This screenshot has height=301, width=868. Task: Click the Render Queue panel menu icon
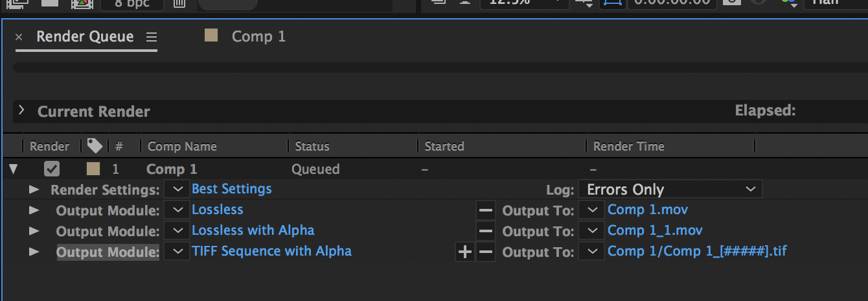(x=152, y=37)
